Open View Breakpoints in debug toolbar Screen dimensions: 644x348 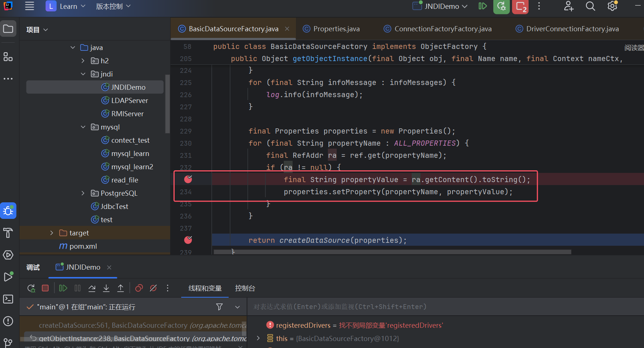[139, 288]
